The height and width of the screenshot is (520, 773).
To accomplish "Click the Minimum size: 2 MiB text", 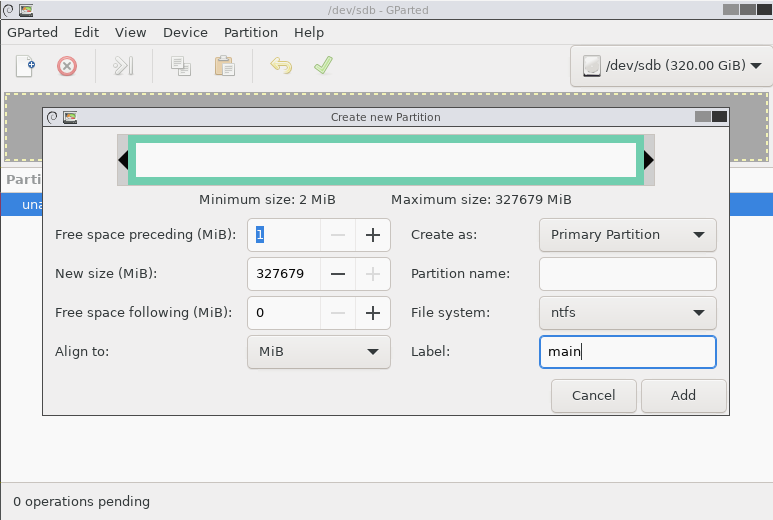I will coord(267,200).
